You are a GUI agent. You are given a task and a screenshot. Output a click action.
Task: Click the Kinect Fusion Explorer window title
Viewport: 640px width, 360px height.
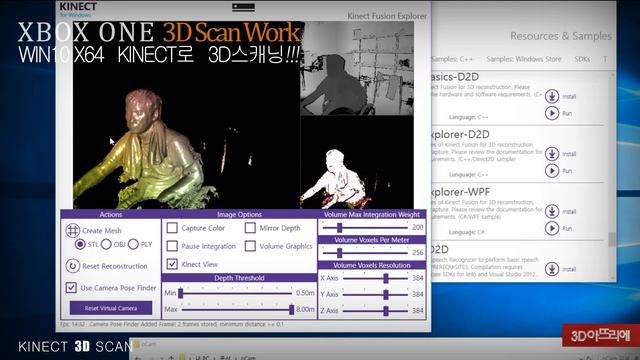click(x=387, y=16)
